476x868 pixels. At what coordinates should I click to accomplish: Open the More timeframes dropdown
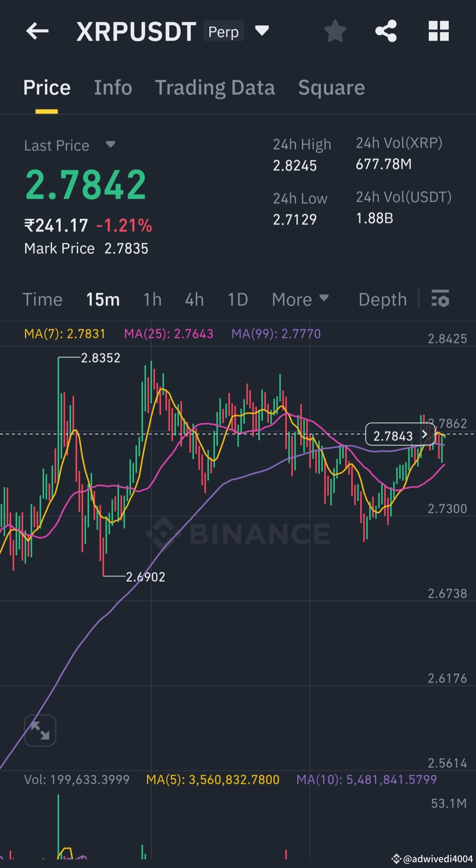pyautogui.click(x=301, y=299)
